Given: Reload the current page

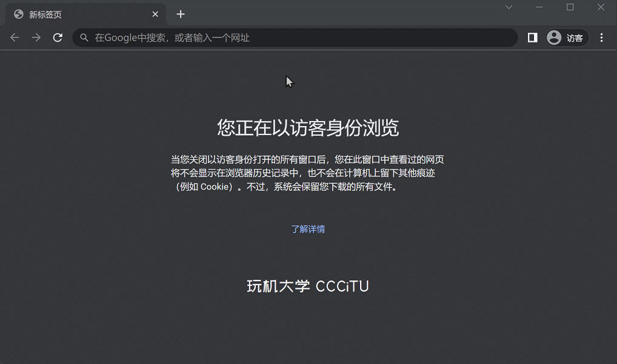Looking at the screenshot, I should [x=58, y=38].
